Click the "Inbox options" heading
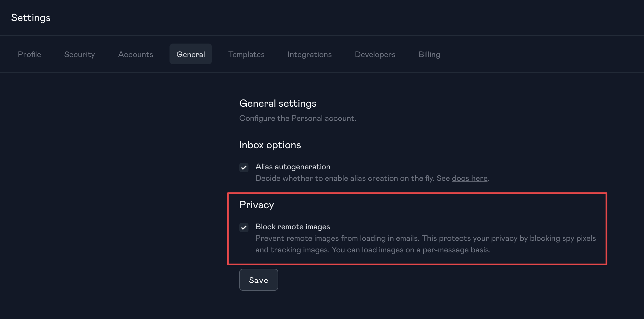 (x=270, y=145)
